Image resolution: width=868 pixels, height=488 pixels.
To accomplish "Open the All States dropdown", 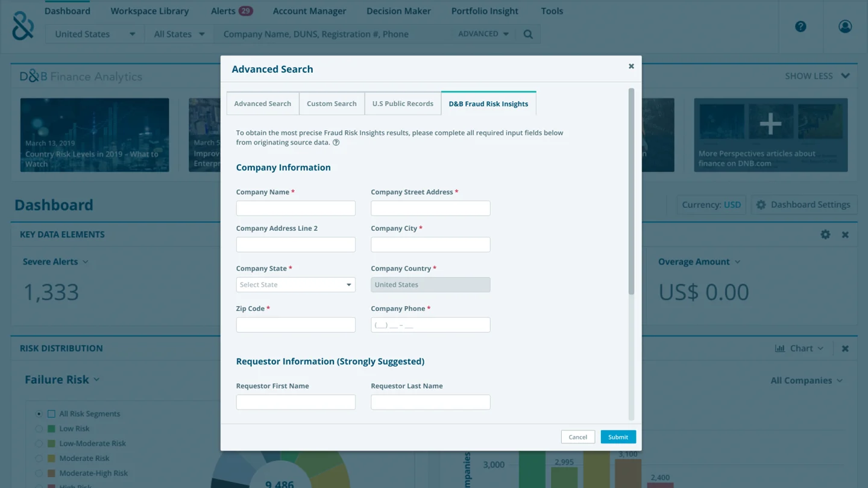I will [179, 34].
